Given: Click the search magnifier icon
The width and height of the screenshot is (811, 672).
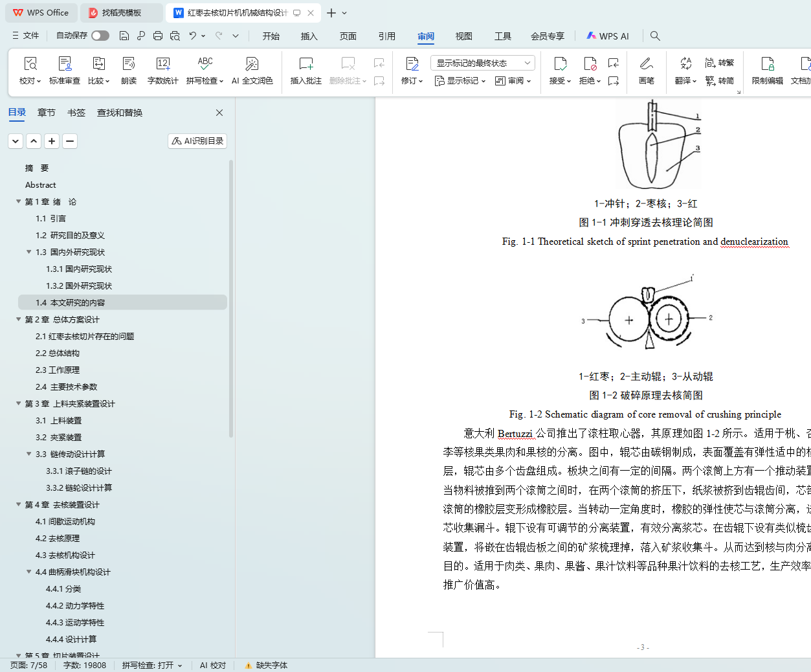Looking at the screenshot, I should point(655,36).
